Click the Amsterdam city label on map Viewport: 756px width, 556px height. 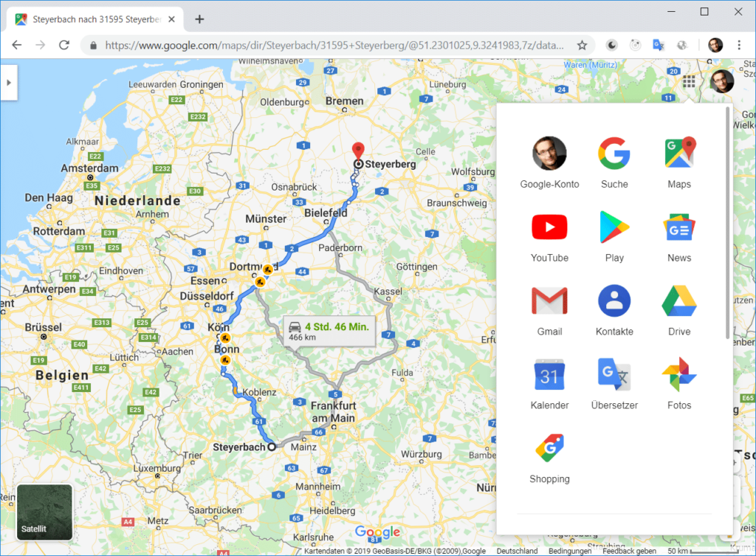point(89,168)
